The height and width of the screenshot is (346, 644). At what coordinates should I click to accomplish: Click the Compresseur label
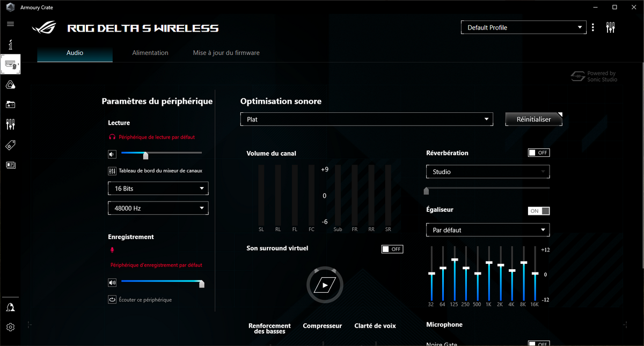point(322,326)
